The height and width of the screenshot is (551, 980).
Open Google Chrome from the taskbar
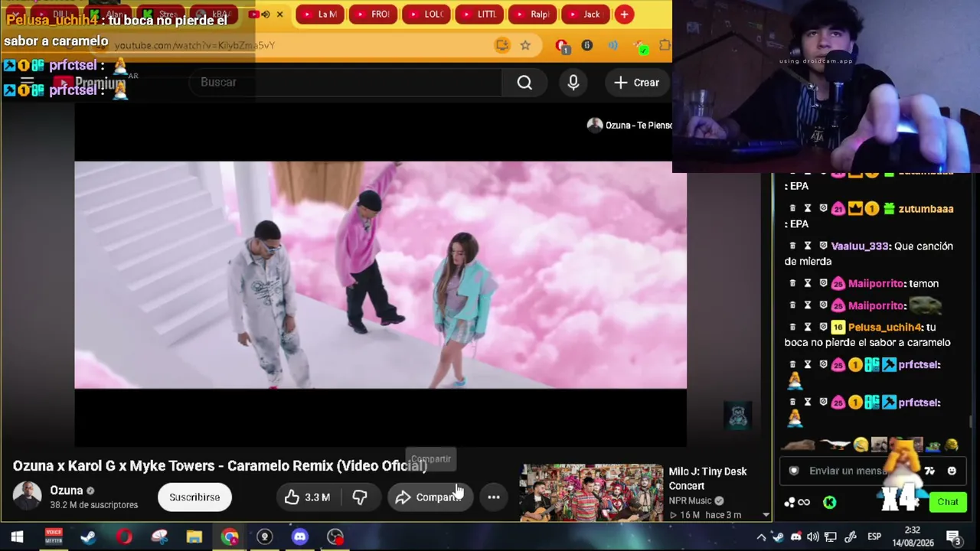click(x=230, y=536)
